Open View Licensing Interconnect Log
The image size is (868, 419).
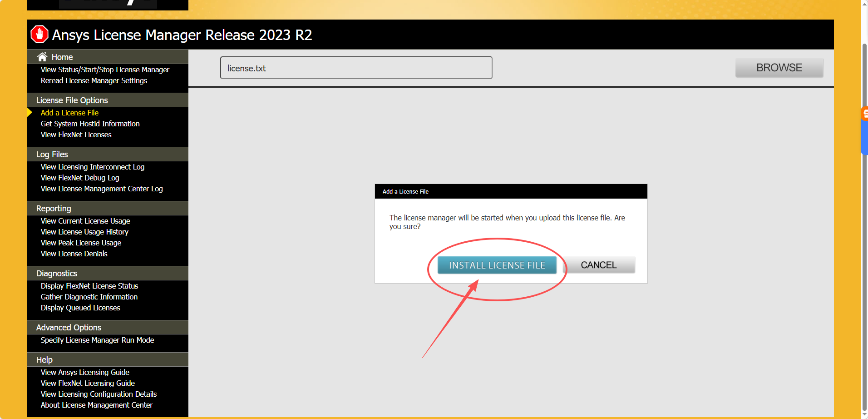pyautogui.click(x=93, y=167)
